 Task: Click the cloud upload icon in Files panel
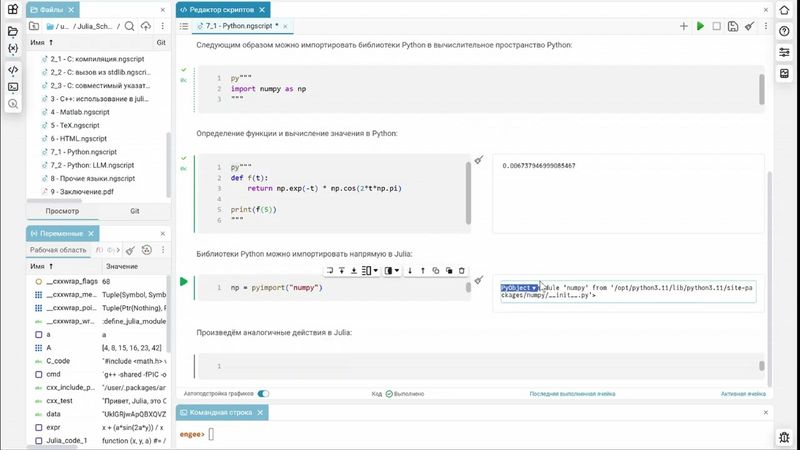click(146, 26)
